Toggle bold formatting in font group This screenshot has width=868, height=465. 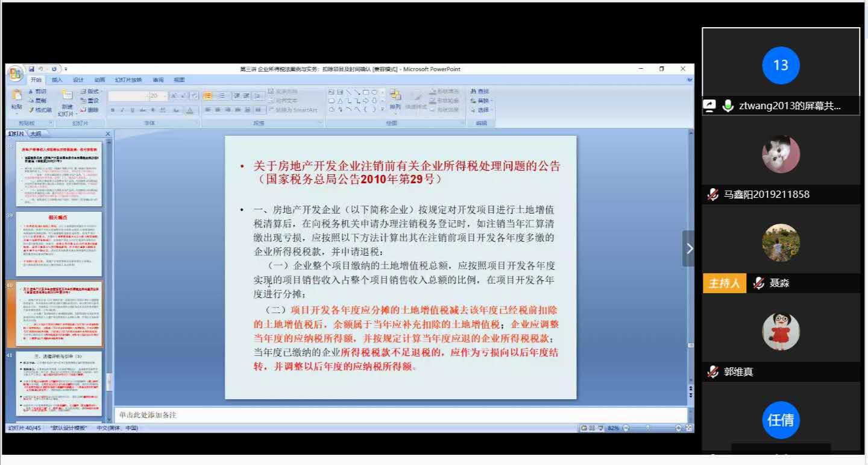coord(113,110)
